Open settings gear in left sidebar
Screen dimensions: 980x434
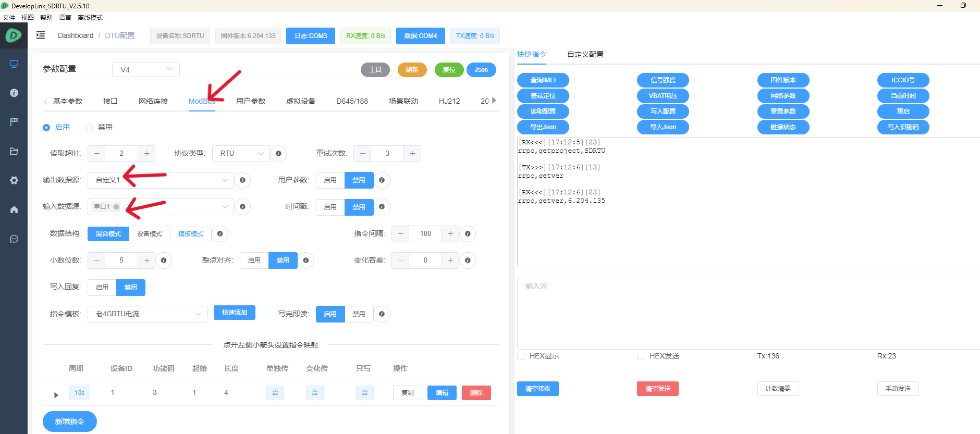(14, 180)
